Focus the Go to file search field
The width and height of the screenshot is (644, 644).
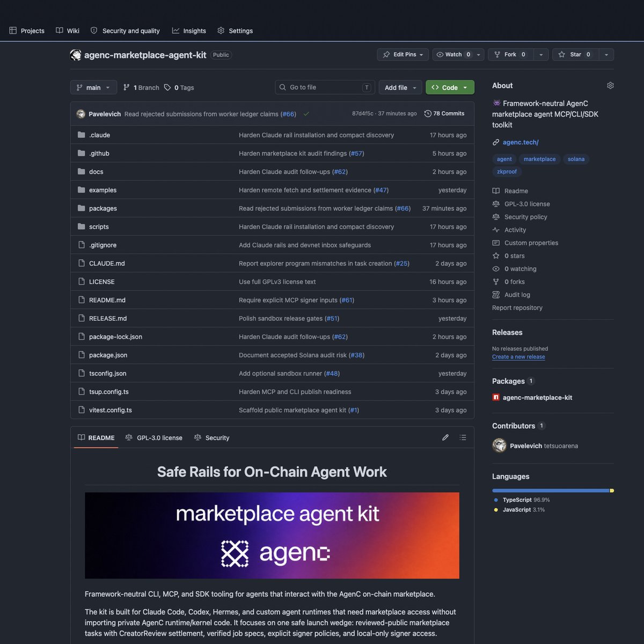click(325, 87)
